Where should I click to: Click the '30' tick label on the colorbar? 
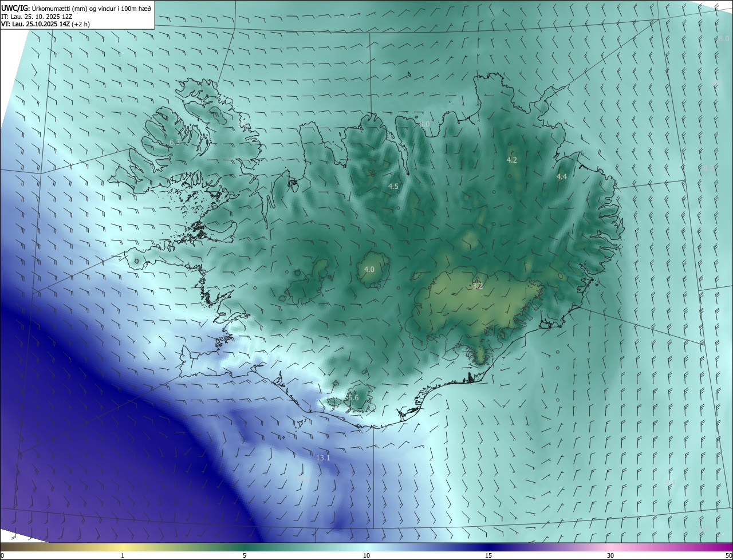coord(610,556)
